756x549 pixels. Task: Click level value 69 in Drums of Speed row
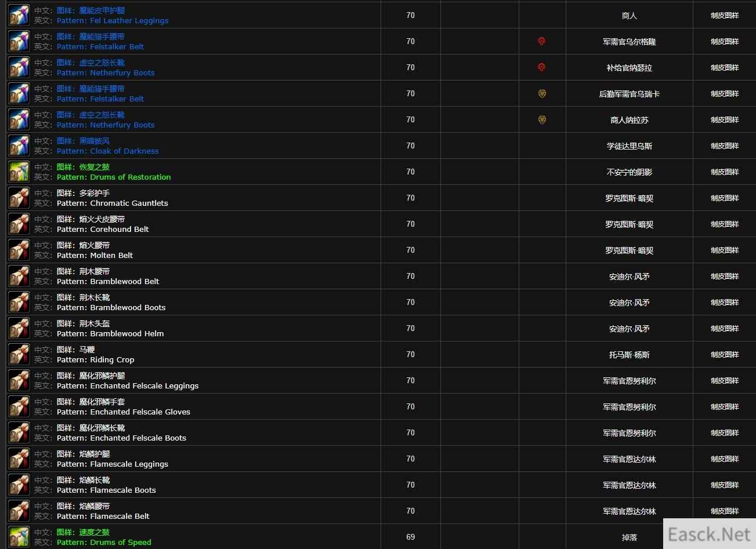411,537
